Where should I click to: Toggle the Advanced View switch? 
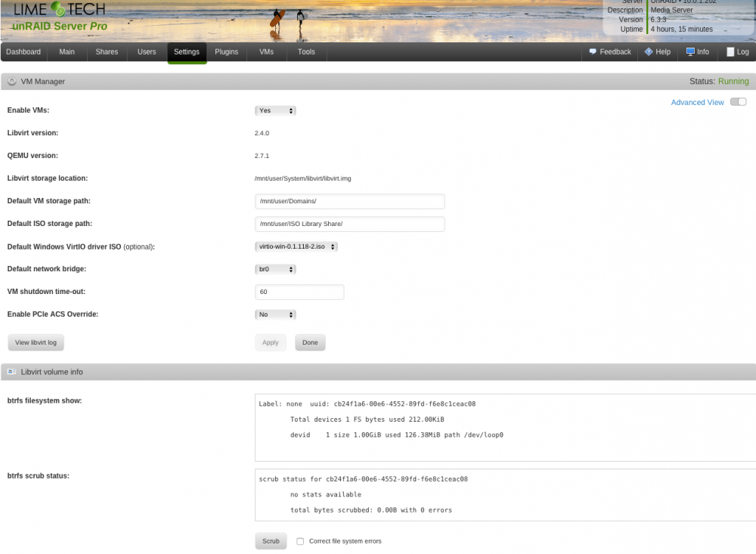[x=738, y=102]
